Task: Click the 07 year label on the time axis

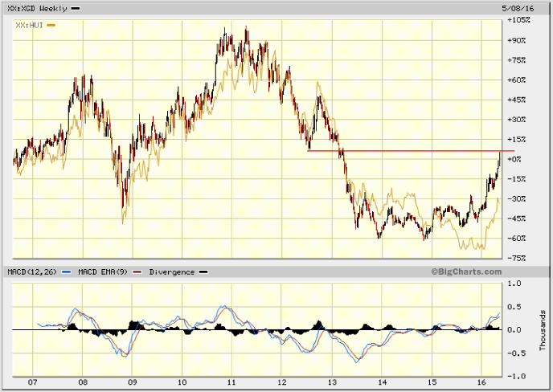Action: point(32,382)
